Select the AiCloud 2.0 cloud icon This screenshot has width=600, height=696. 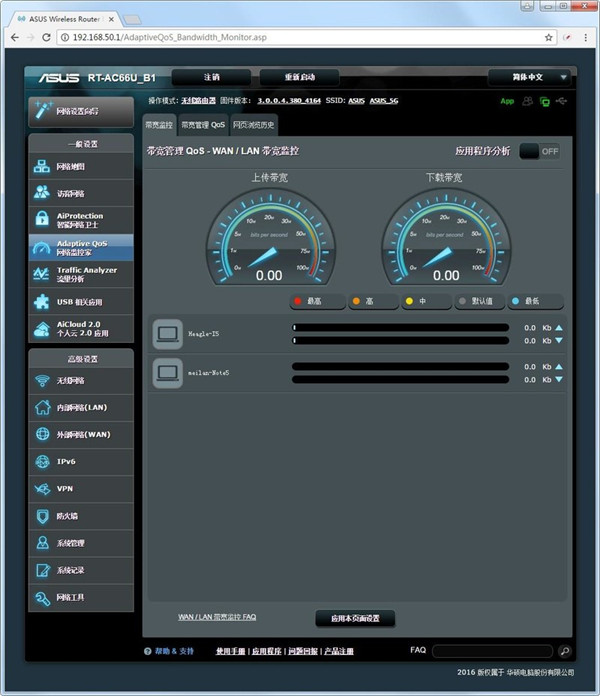pos(42,329)
